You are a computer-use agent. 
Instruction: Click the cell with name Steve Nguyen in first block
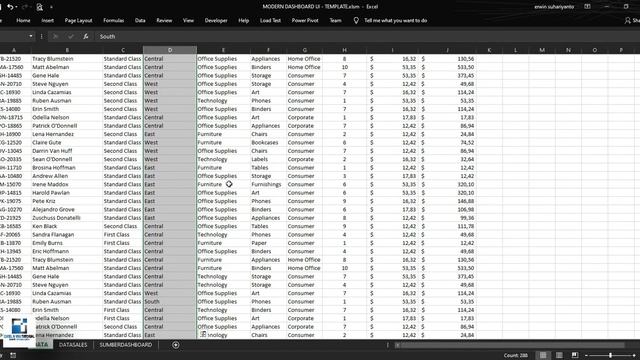tap(67, 84)
